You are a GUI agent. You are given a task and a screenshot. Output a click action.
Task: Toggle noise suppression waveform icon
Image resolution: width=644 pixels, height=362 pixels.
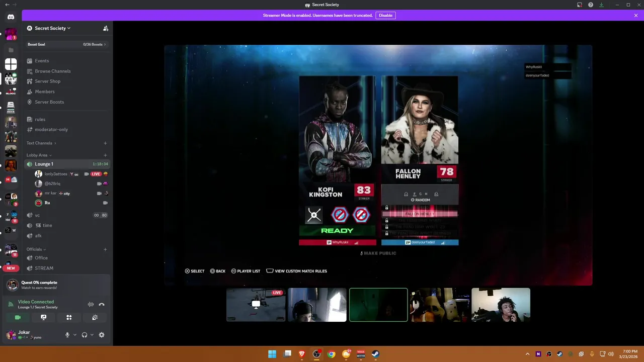[91, 304]
